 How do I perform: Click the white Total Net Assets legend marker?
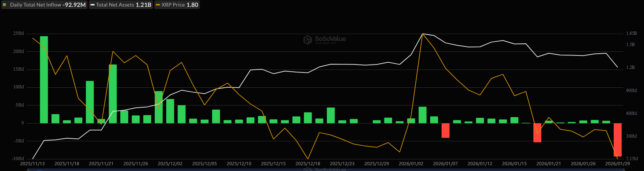point(93,5)
